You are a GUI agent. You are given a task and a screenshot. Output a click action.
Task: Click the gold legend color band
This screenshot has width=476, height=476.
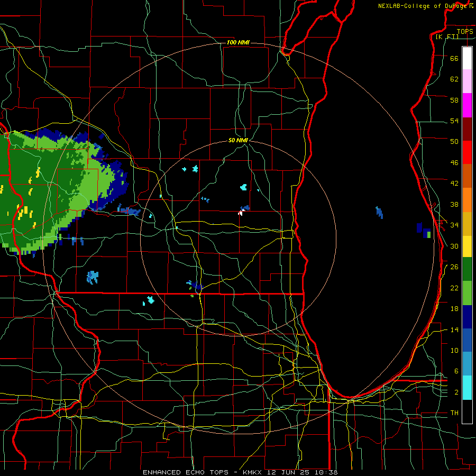pos(467,224)
